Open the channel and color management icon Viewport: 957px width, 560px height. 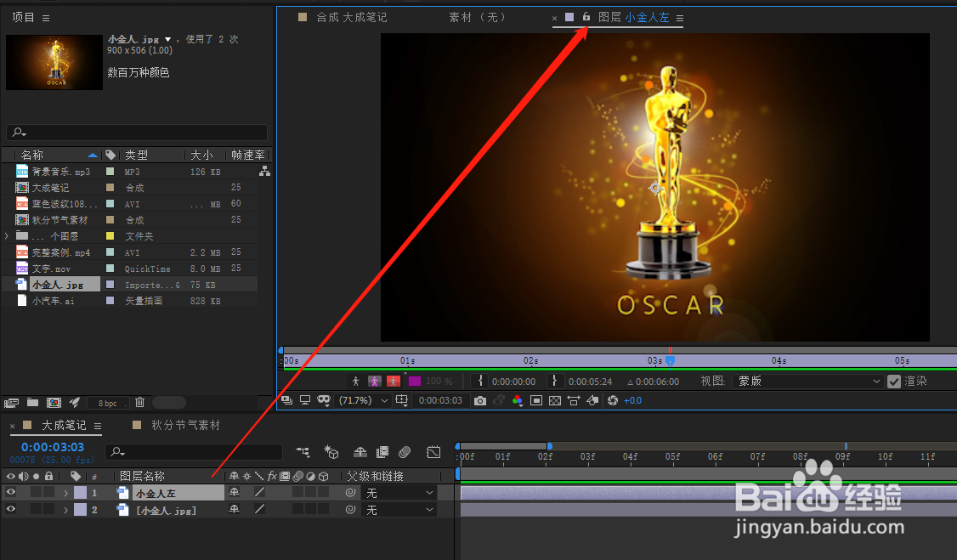518,401
